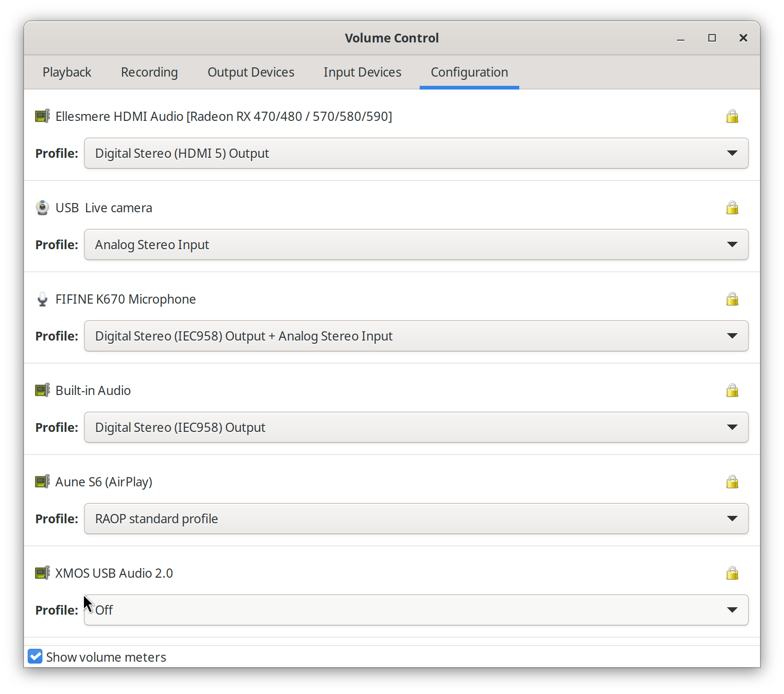Open XMOS USB Audio profile dropdown set to Off
The height and width of the screenshot is (694, 784).
(x=416, y=610)
